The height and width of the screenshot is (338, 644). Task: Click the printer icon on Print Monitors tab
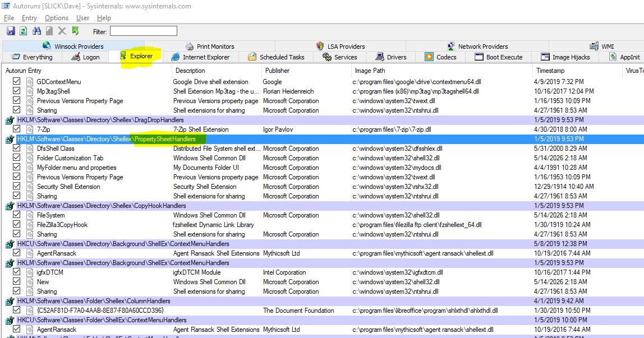pos(190,47)
